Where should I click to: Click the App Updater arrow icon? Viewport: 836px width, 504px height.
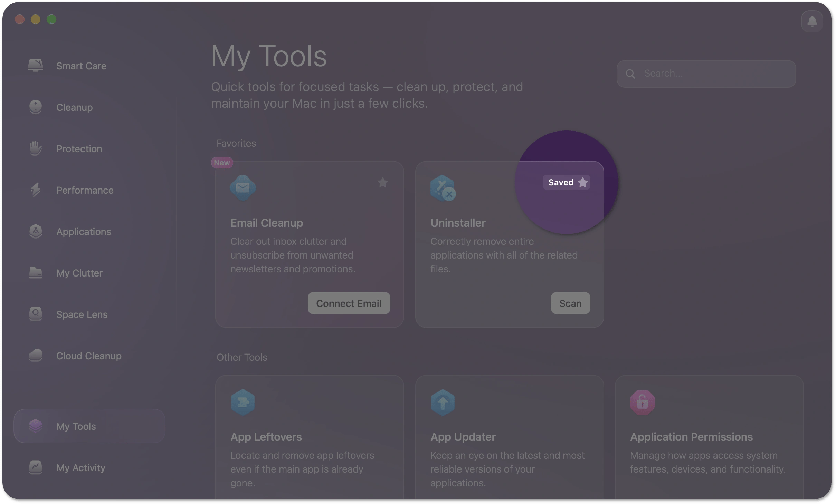[x=443, y=403]
